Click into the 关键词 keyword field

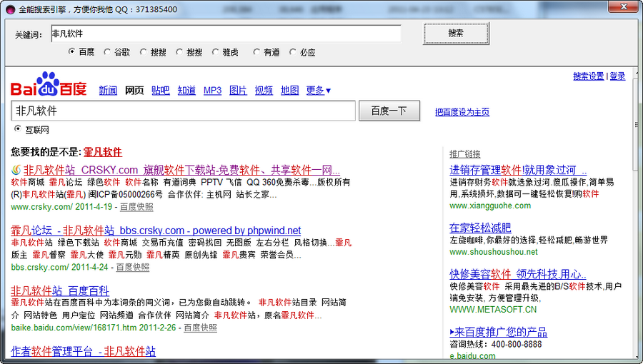pos(226,34)
